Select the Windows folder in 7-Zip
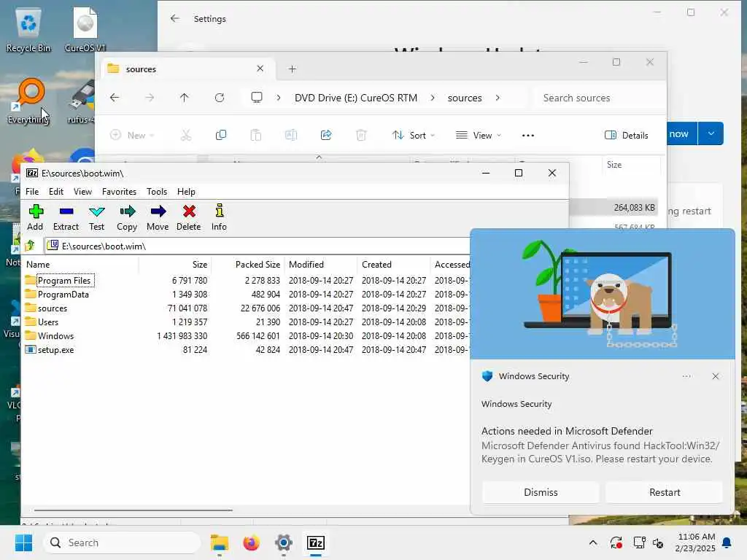747x560 pixels. [55, 335]
